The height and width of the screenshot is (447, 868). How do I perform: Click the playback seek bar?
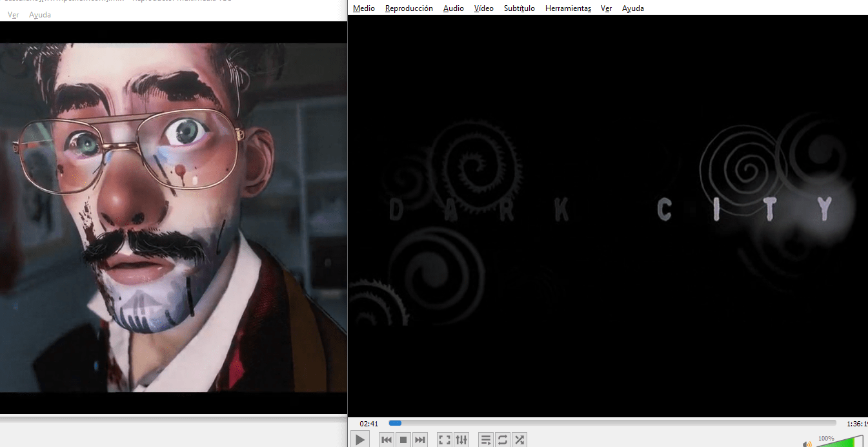pos(612,423)
